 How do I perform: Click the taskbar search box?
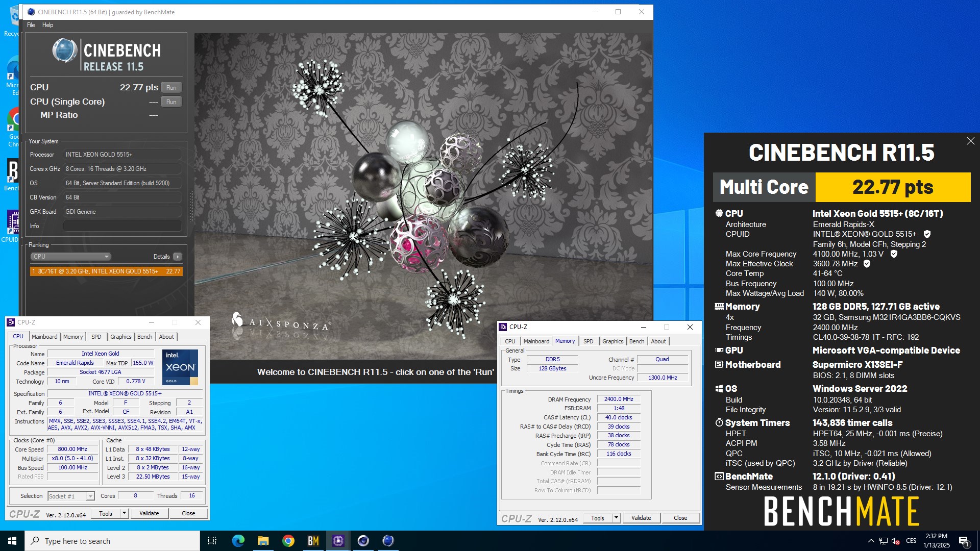tap(112, 541)
